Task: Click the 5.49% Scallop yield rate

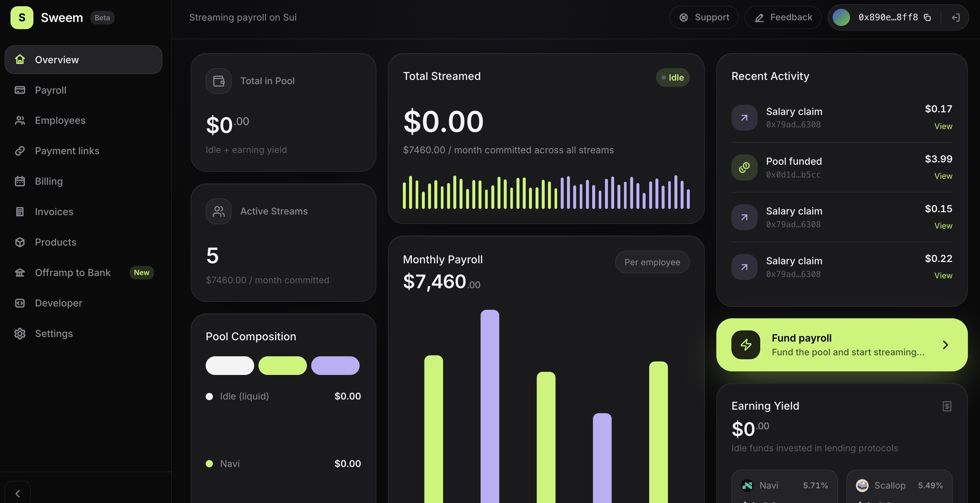Action: [x=930, y=486]
